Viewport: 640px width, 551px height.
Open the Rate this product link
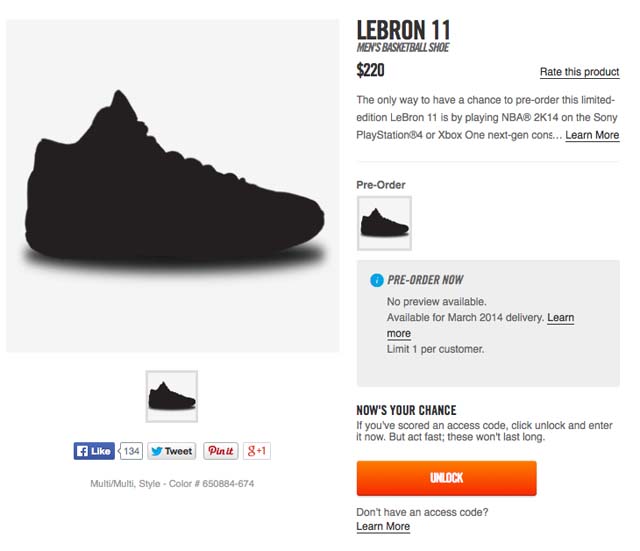579,72
